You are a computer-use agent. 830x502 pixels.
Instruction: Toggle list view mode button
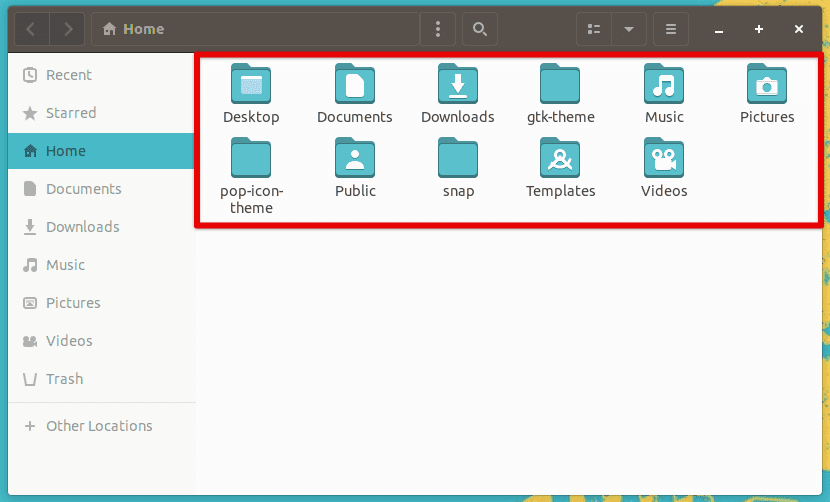(x=594, y=29)
